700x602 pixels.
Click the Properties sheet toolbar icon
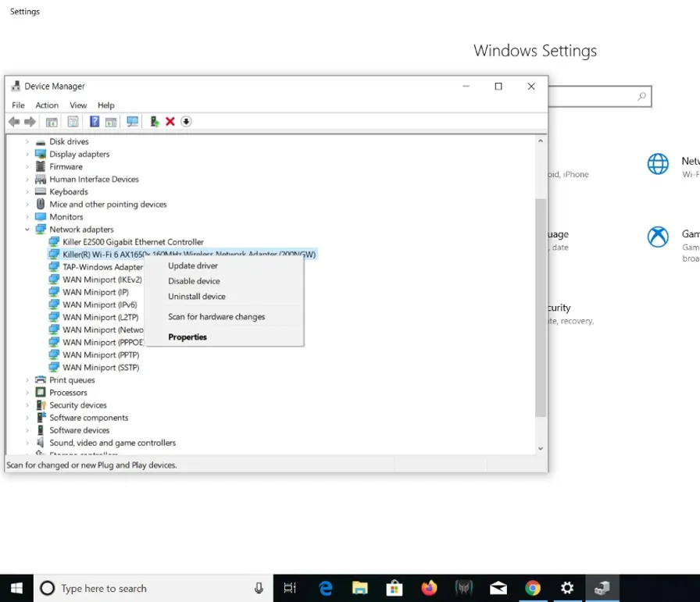[73, 121]
